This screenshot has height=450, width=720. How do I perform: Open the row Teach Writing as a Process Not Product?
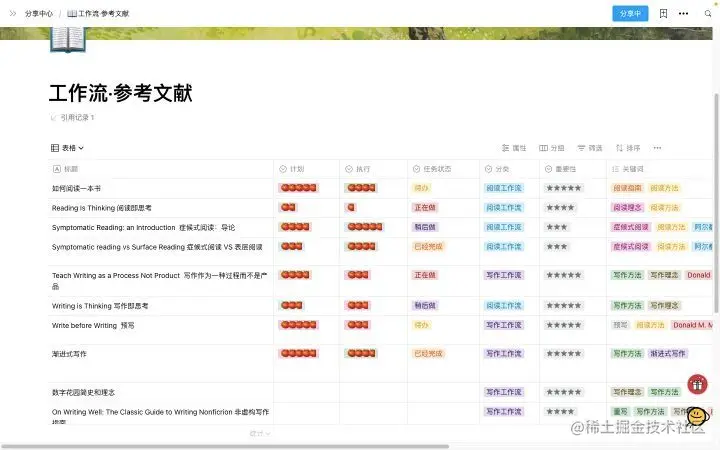coord(159,281)
